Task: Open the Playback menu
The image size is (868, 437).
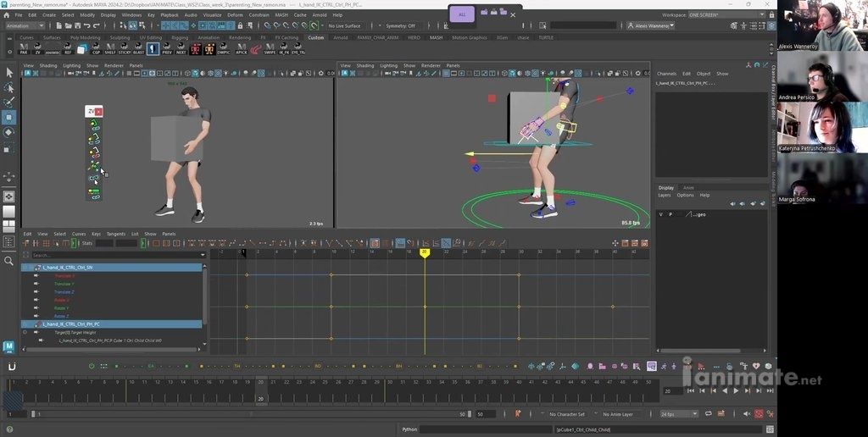Action: coord(170,15)
